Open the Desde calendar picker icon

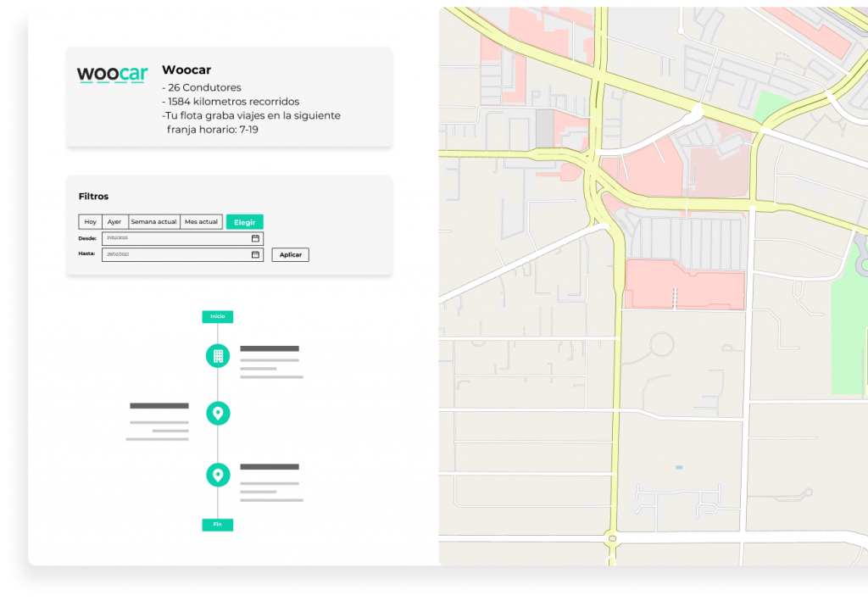pos(253,238)
